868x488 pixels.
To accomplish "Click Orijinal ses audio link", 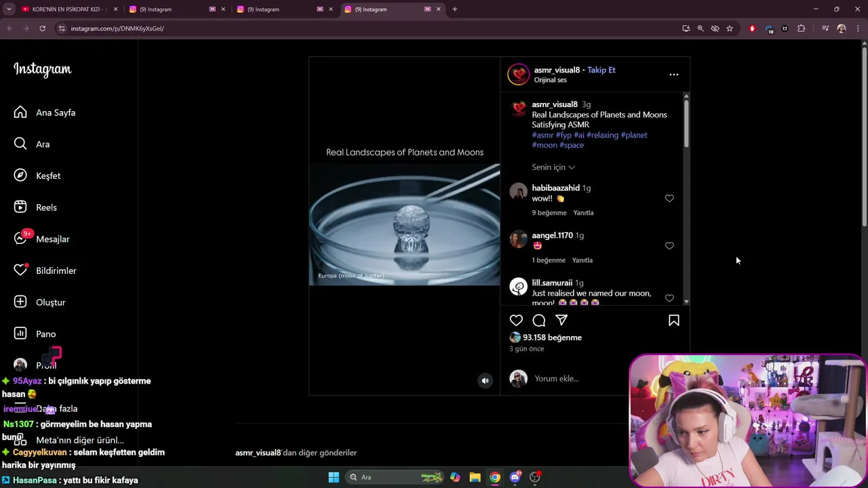I will pos(550,80).
